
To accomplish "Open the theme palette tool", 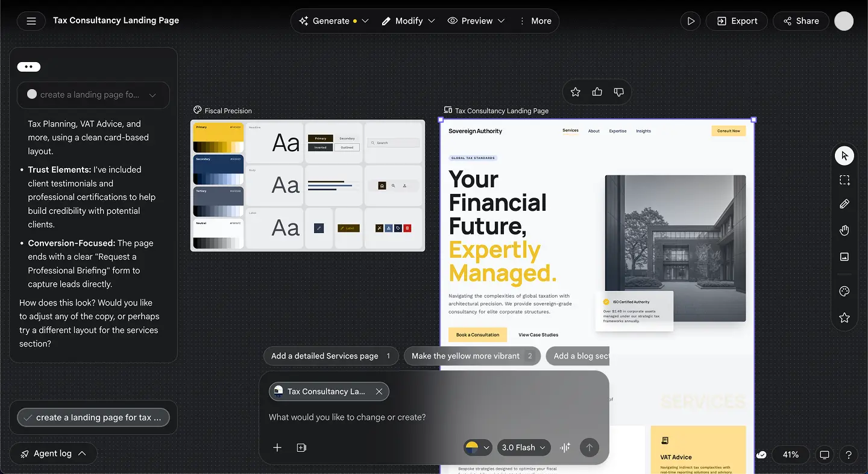I will pyautogui.click(x=844, y=291).
